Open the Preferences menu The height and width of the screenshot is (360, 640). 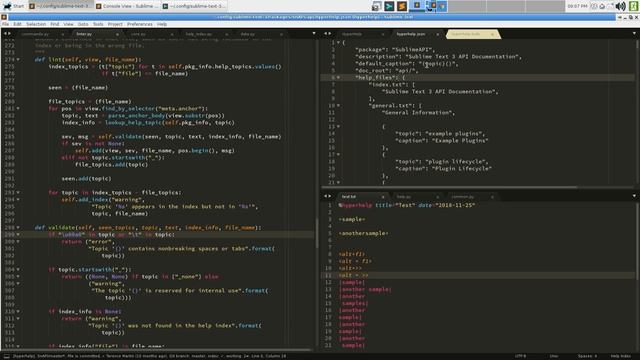140,24
